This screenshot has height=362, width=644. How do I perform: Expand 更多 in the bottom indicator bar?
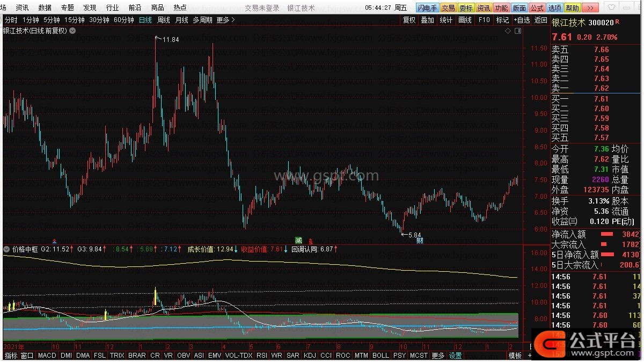click(x=438, y=356)
